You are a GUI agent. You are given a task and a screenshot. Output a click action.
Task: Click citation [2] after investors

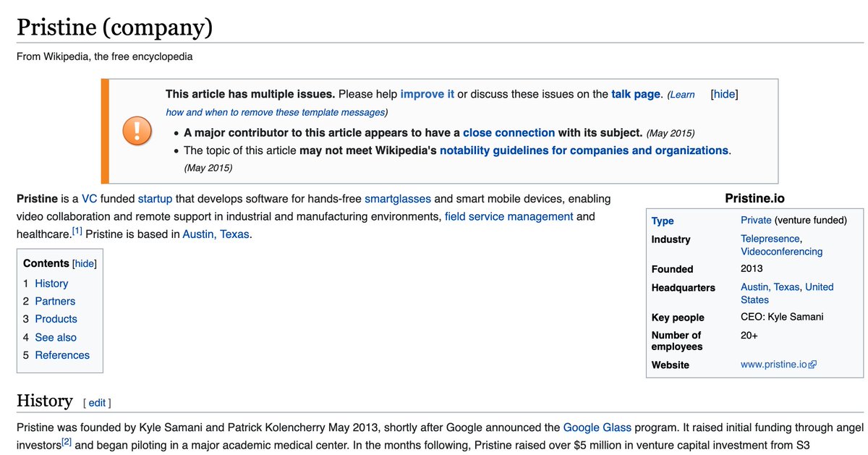click(x=66, y=442)
